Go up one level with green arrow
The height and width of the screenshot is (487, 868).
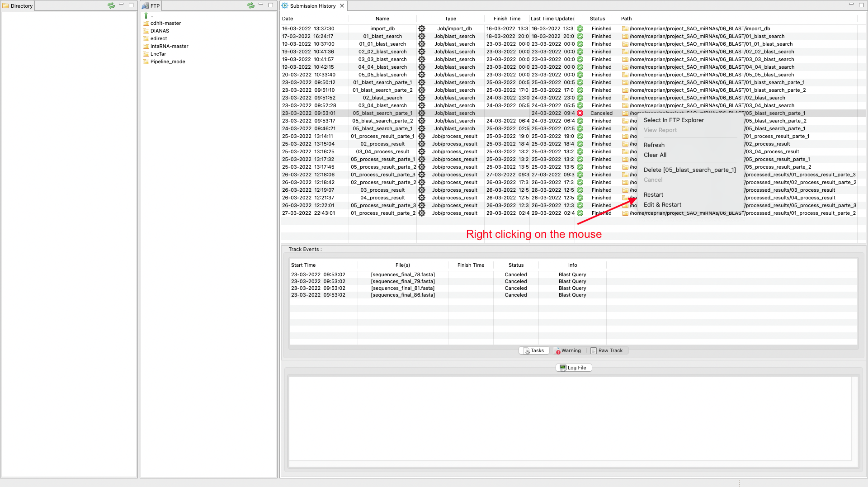146,15
